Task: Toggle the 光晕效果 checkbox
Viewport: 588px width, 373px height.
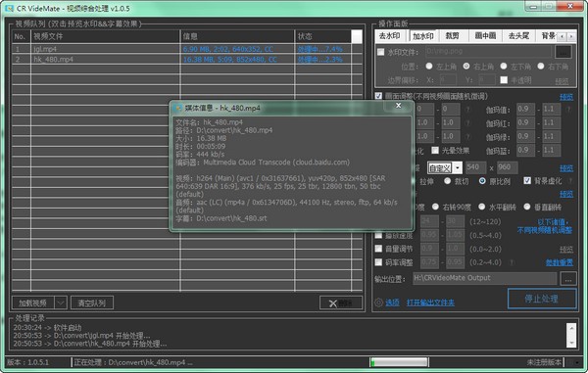Action: (x=434, y=150)
